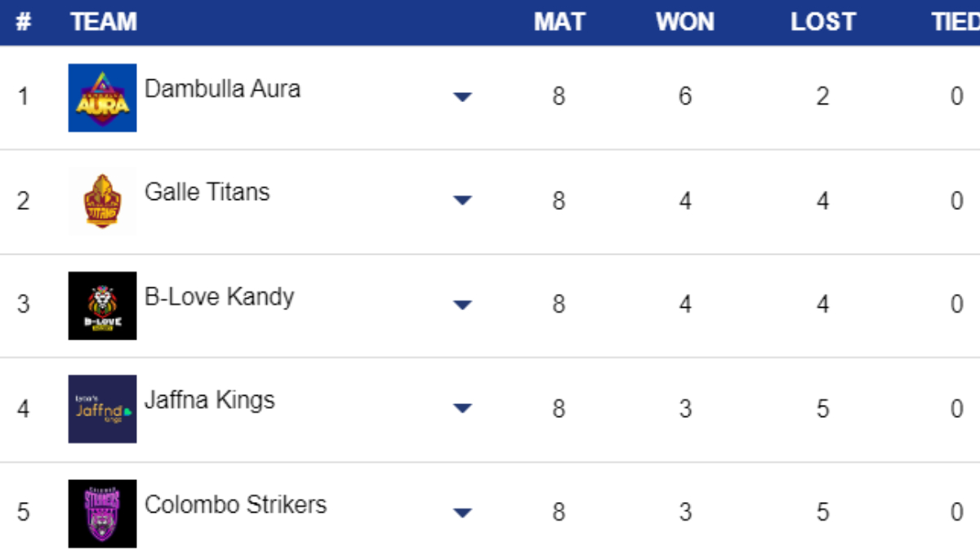Click the Galle Titans team logo
Image resolution: width=980 pixels, height=551 pixels.
(102, 201)
